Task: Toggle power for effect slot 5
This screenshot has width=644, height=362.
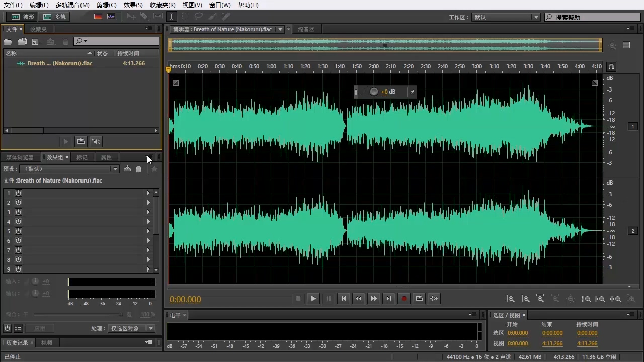Action: [18, 231]
